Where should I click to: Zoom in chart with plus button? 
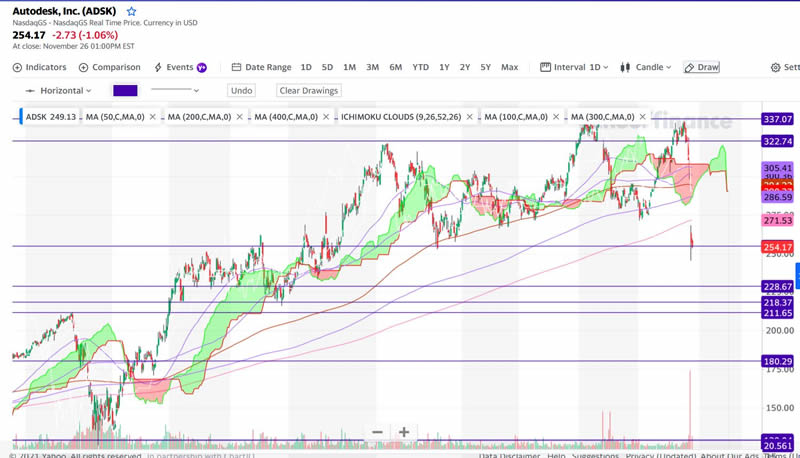[x=404, y=432]
